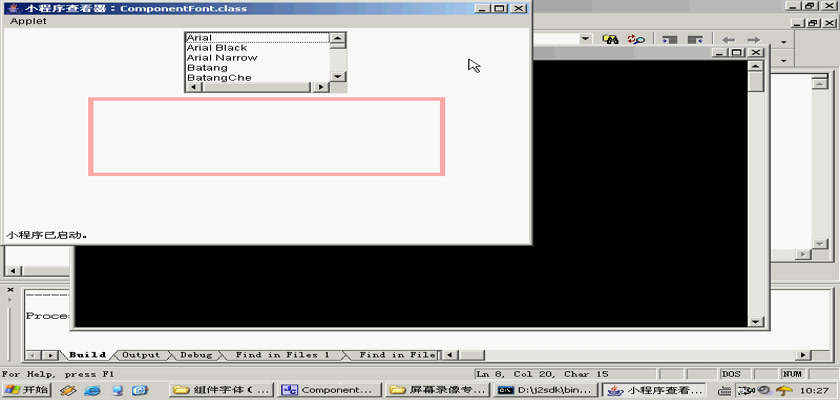Screen dimensions: 840x400
Task: Open 屏幕录像专... folder taskbar button
Action: tap(438, 390)
